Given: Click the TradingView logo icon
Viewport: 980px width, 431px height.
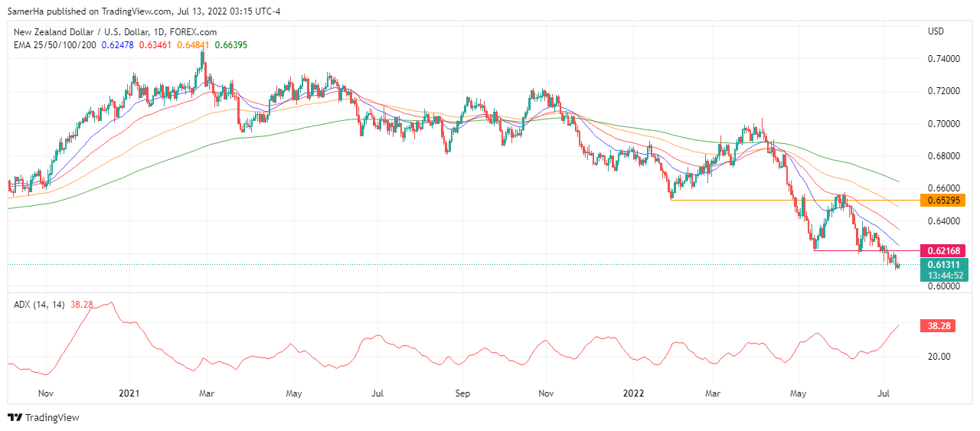Looking at the screenshot, I should 15,418.
